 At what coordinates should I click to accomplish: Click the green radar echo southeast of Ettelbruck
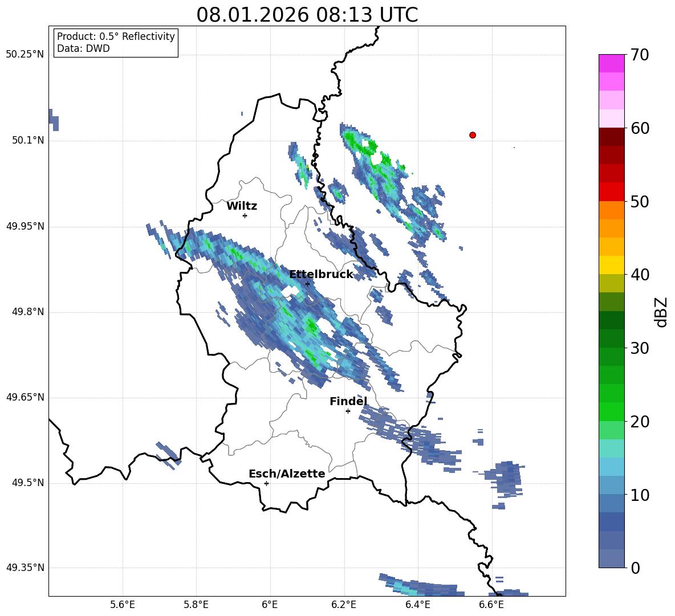(x=312, y=326)
